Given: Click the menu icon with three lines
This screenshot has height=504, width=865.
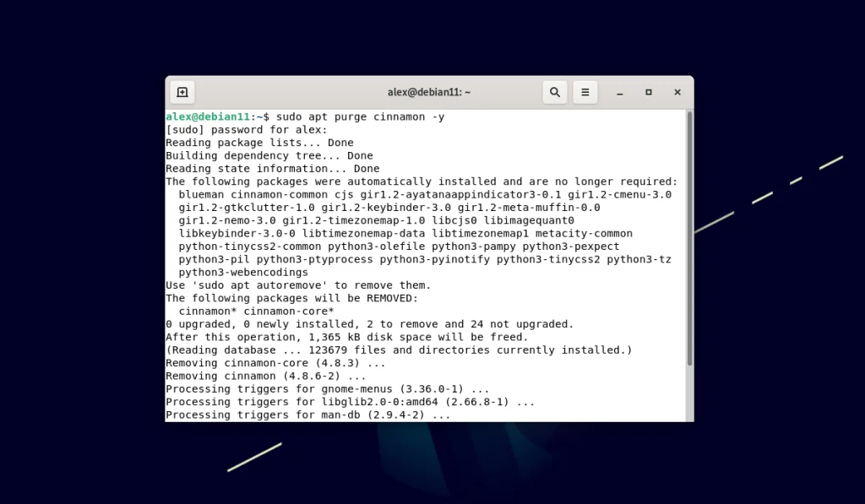Looking at the screenshot, I should tap(585, 91).
